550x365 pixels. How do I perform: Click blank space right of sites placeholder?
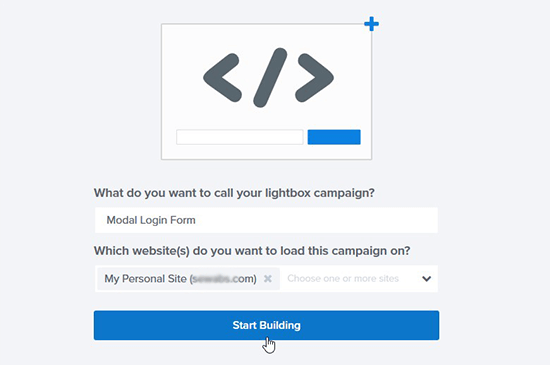410,279
